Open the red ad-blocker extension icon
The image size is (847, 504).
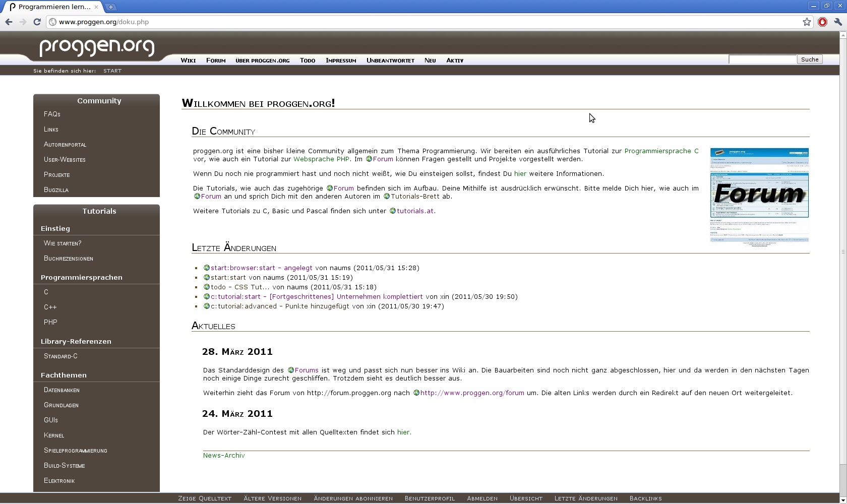(x=822, y=22)
